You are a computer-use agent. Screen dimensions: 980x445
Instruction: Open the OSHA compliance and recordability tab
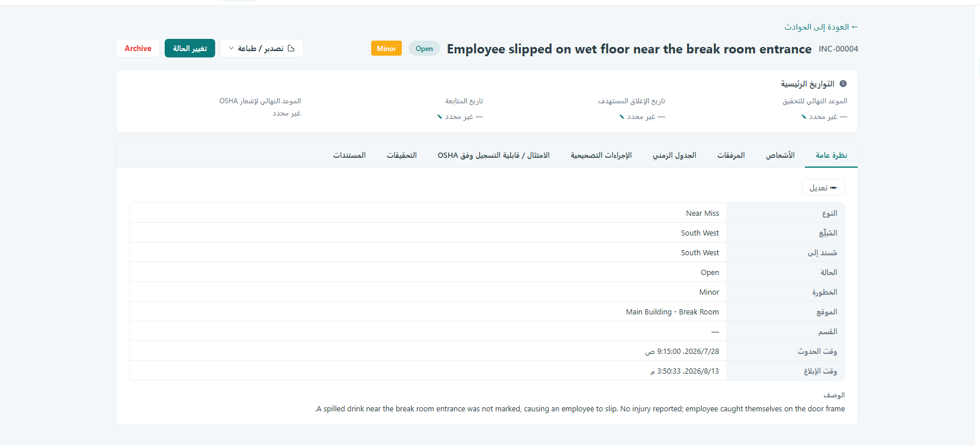coord(493,155)
